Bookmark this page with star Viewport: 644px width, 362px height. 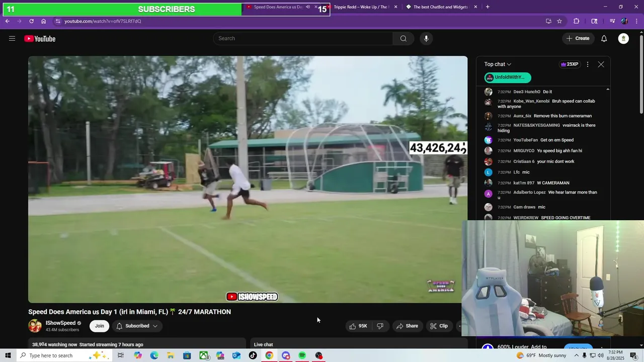(x=559, y=21)
